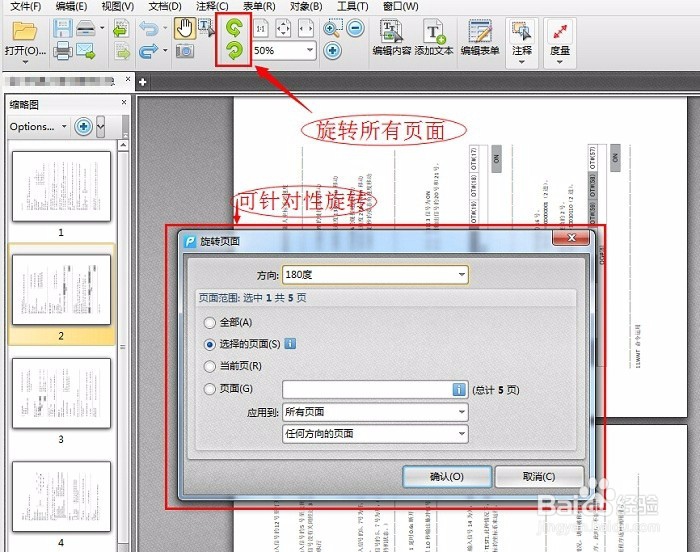
Task: Close the 旋转页面 dialog
Action: click(571, 238)
